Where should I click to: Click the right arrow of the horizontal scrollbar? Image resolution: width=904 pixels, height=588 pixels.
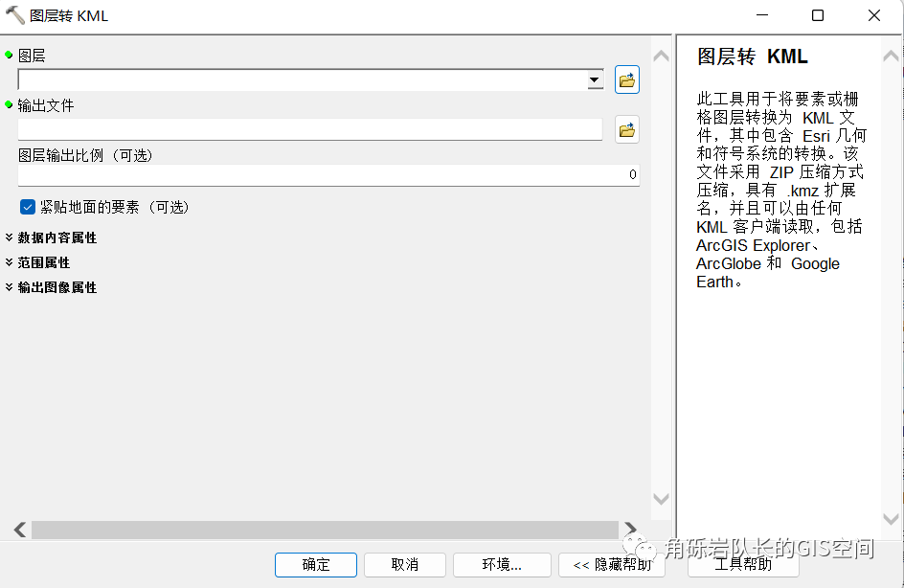pos(632,529)
